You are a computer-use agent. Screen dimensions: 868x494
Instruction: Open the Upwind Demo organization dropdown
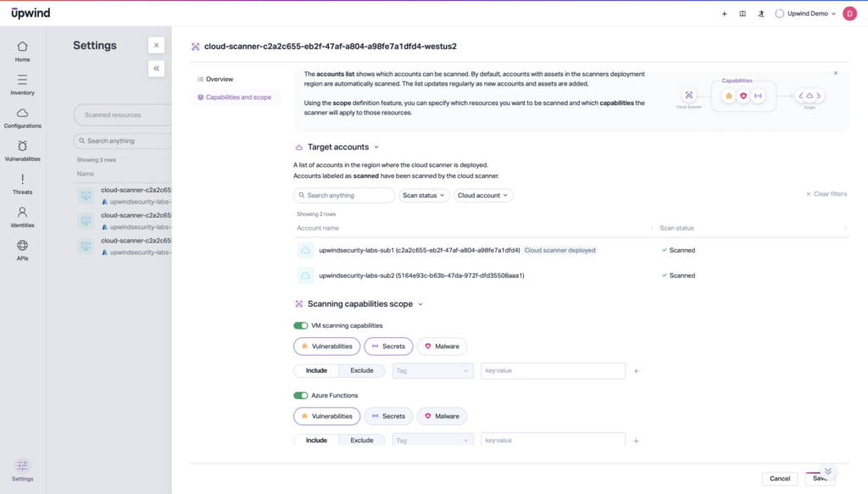pyautogui.click(x=805, y=14)
